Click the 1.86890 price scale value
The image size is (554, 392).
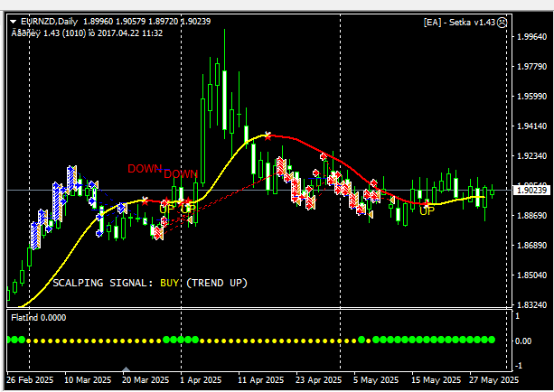531,245
